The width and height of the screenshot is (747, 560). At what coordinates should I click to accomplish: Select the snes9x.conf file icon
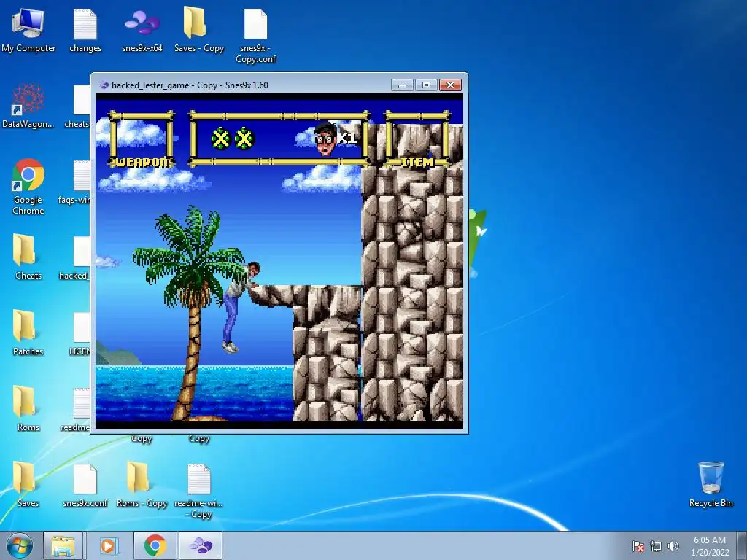pyautogui.click(x=85, y=484)
